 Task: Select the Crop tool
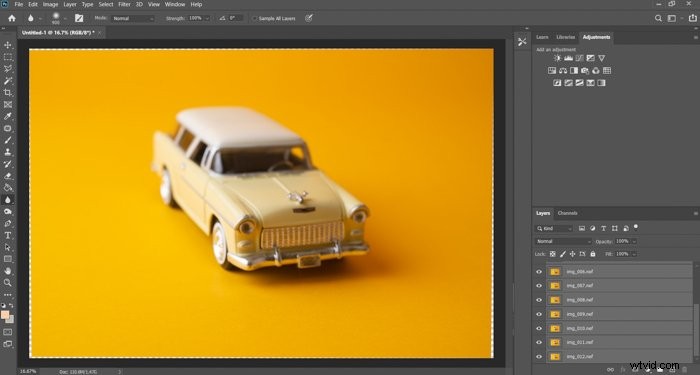coord(8,93)
